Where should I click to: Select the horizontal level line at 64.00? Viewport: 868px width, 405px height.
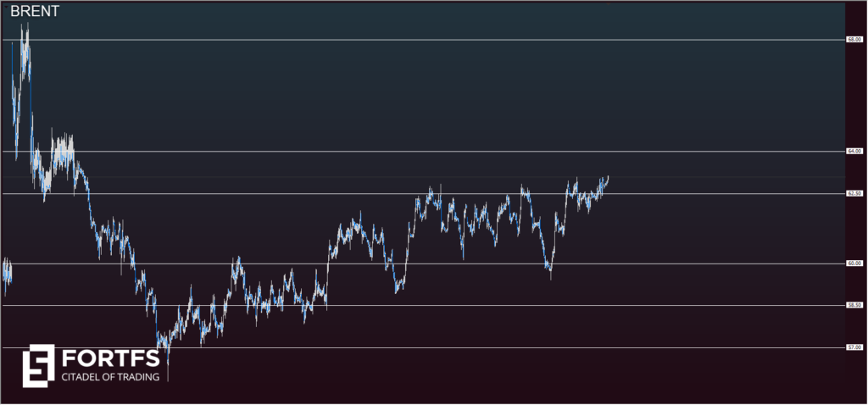(x=424, y=152)
